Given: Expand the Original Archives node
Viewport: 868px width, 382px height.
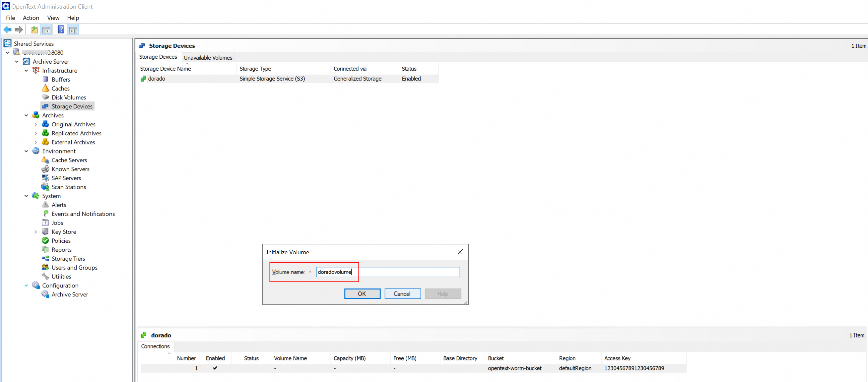Looking at the screenshot, I should click(x=36, y=124).
